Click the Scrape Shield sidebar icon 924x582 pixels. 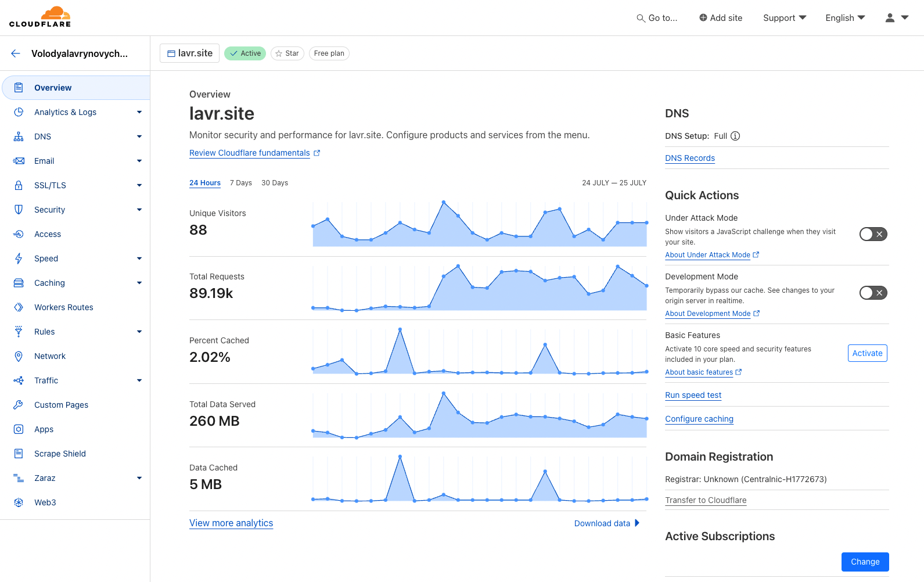[x=19, y=454]
